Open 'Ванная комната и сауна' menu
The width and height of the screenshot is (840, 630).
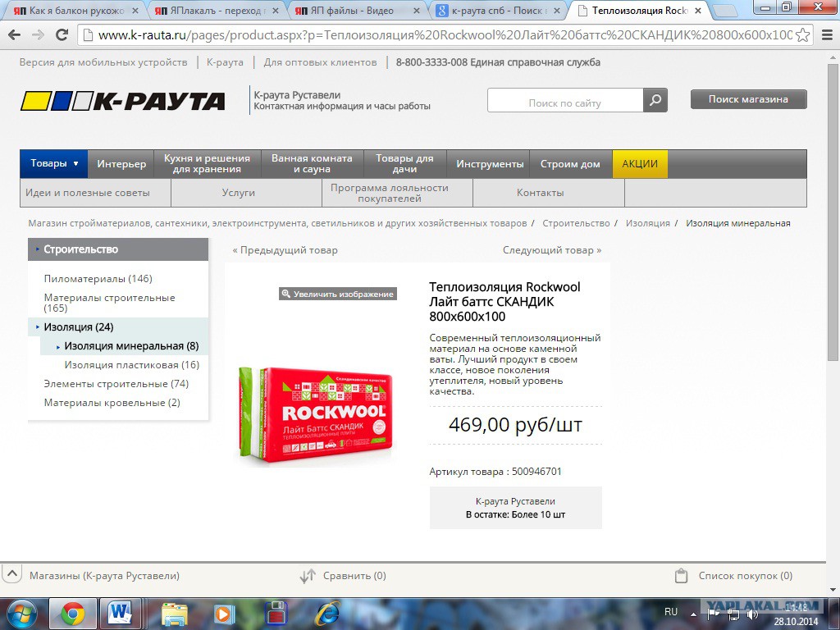[312, 164]
